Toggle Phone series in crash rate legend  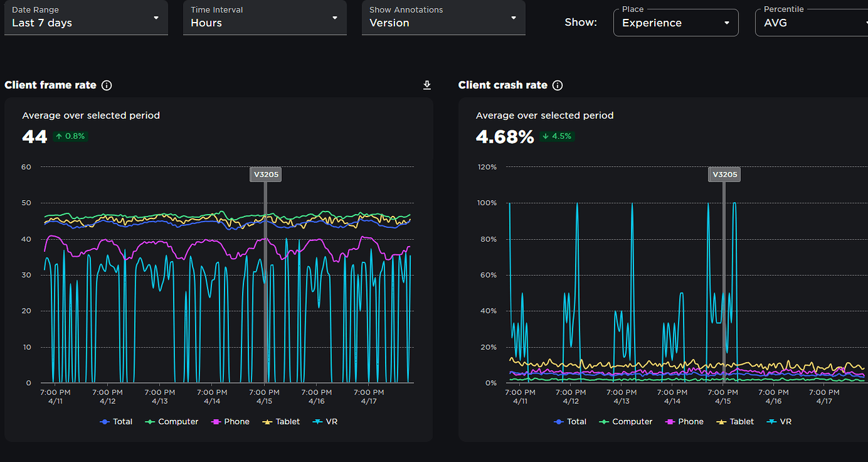click(684, 422)
